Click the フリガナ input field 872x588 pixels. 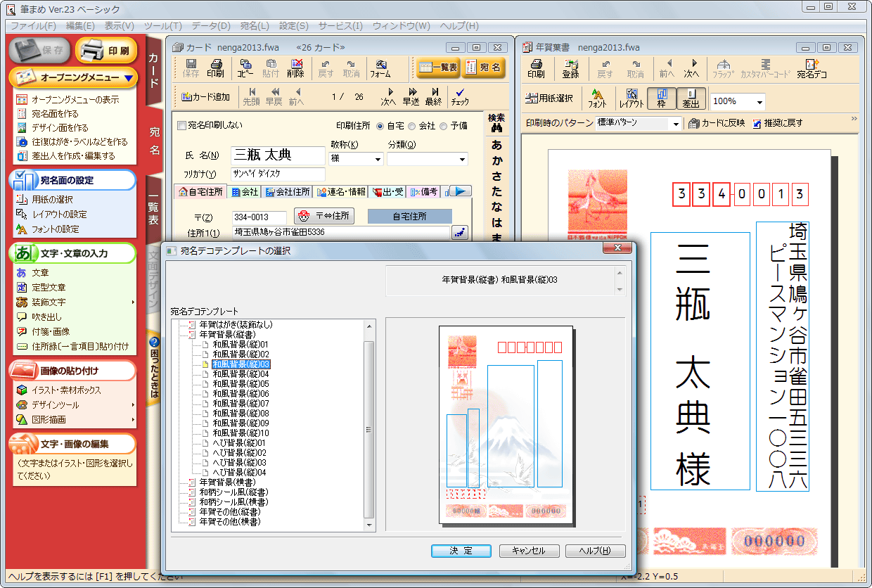(278, 173)
